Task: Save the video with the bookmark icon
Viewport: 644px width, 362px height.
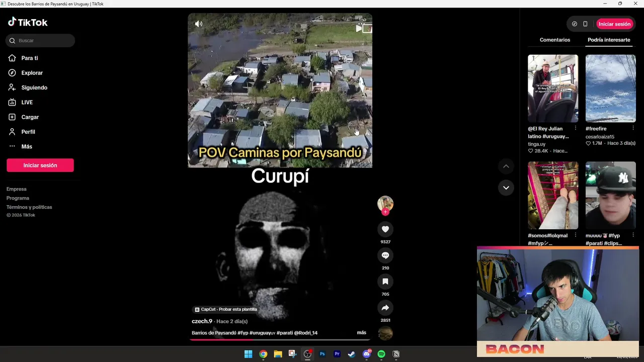Action: tap(385, 282)
